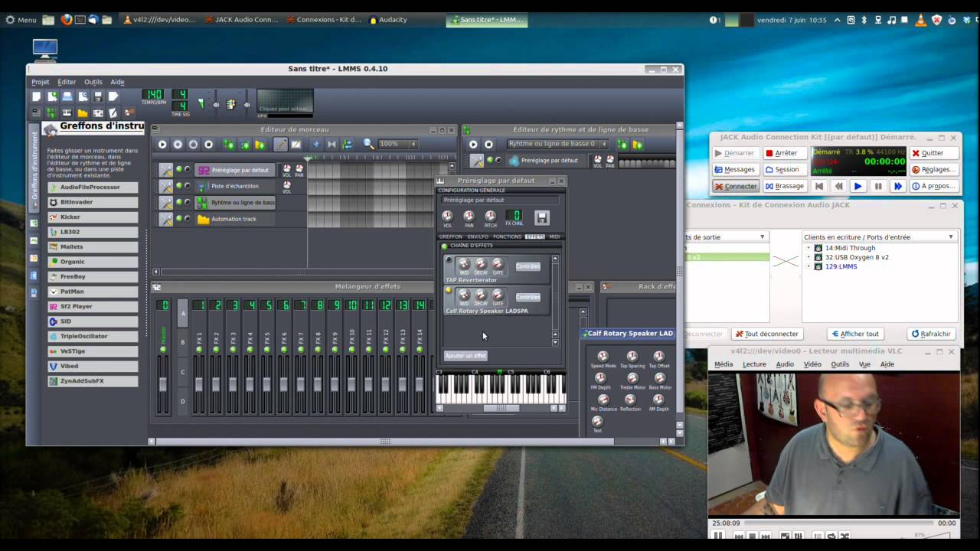Click the master volume slider in toolbar
Viewport: 980px width, 551px height.
(217, 104)
